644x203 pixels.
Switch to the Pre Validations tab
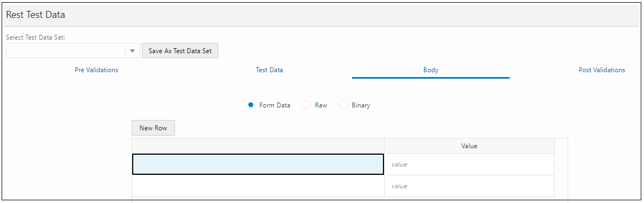pyautogui.click(x=96, y=70)
